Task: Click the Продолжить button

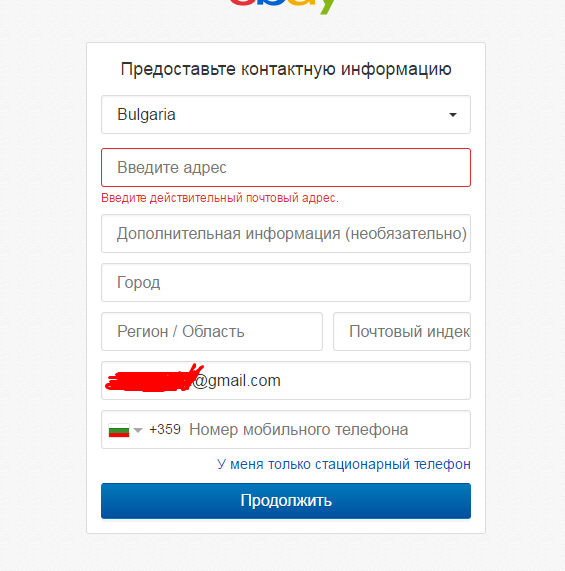Action: point(286,501)
